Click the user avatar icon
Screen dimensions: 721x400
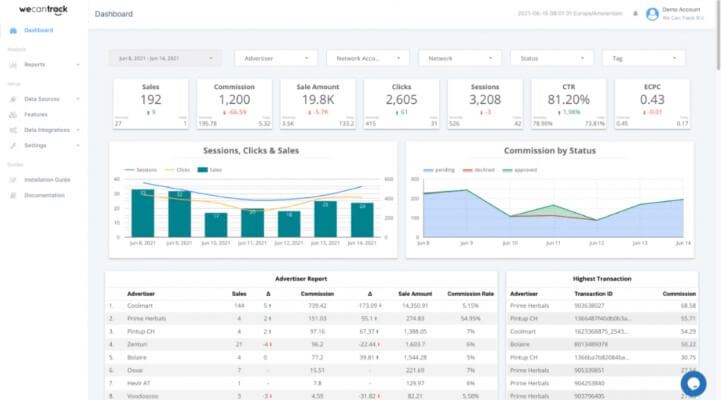[x=652, y=14]
